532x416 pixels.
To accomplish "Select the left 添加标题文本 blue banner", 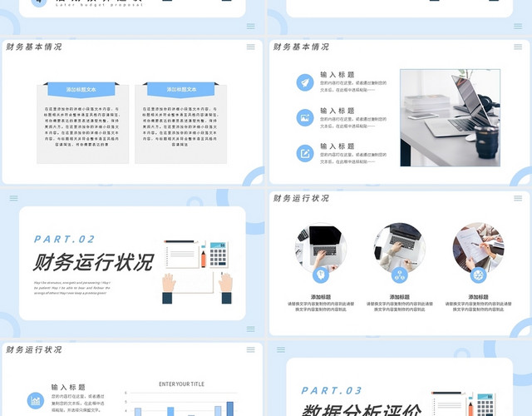I will pos(81,90).
